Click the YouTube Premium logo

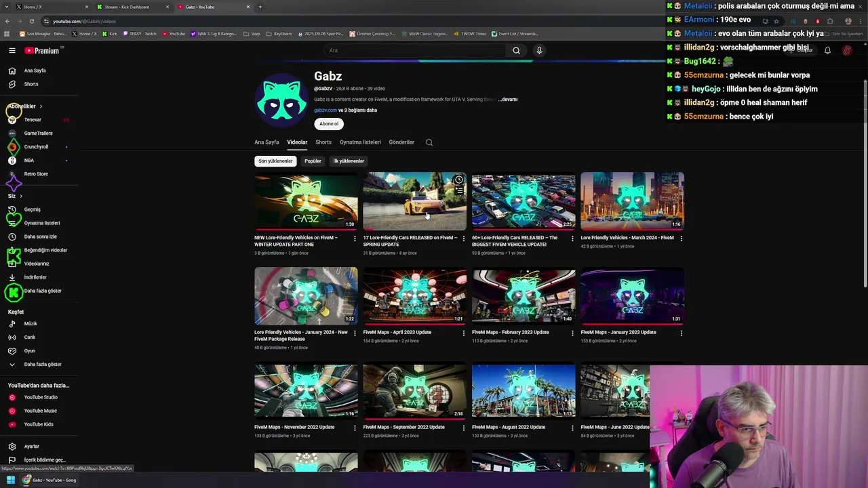point(43,51)
